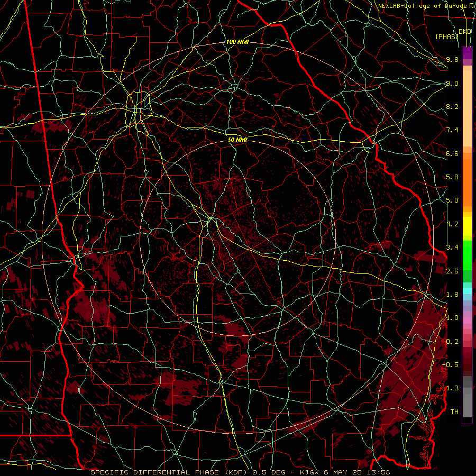Click the 1.0 scale value
The height and width of the screenshot is (476, 476).
click(452, 318)
